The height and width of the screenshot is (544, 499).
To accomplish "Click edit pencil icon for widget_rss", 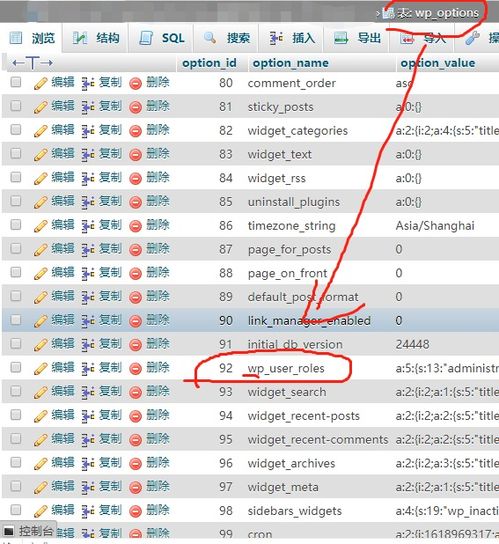I will click(41, 179).
